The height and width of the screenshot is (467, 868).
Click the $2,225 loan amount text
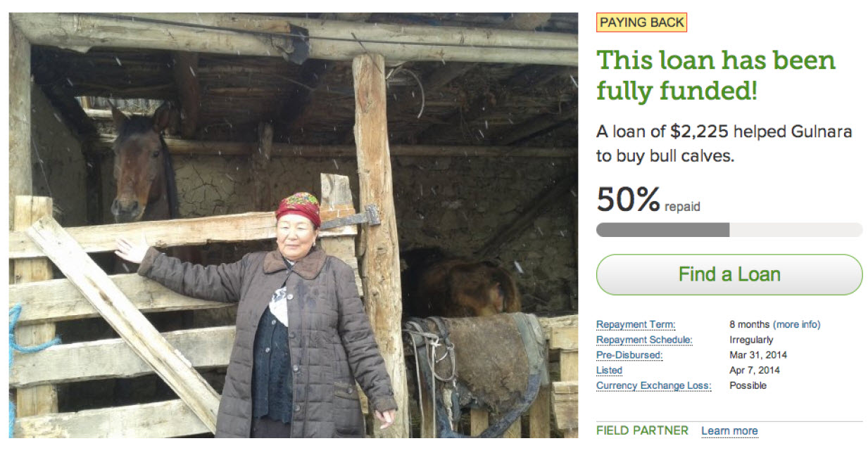pos(705,132)
